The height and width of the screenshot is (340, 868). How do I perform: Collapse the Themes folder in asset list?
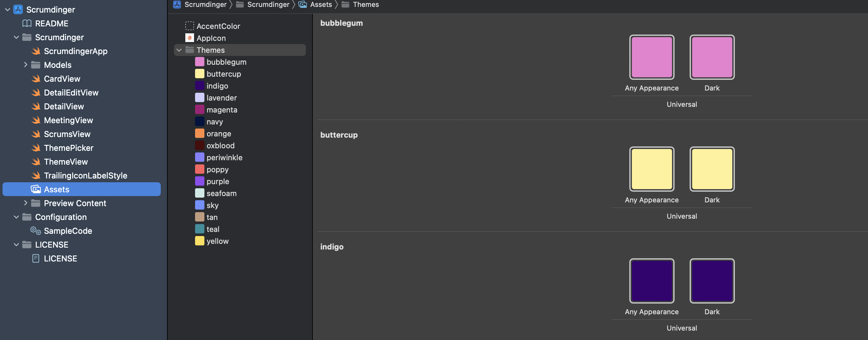click(179, 50)
